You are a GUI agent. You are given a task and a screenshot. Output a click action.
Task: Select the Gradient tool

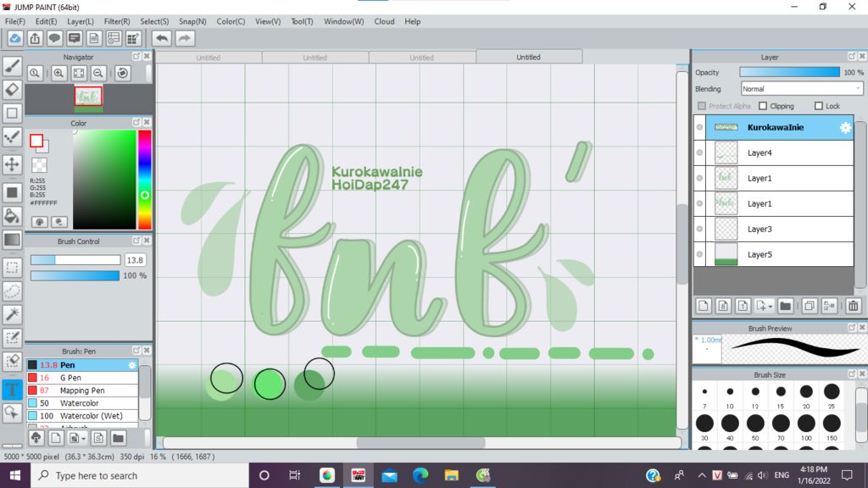point(12,240)
